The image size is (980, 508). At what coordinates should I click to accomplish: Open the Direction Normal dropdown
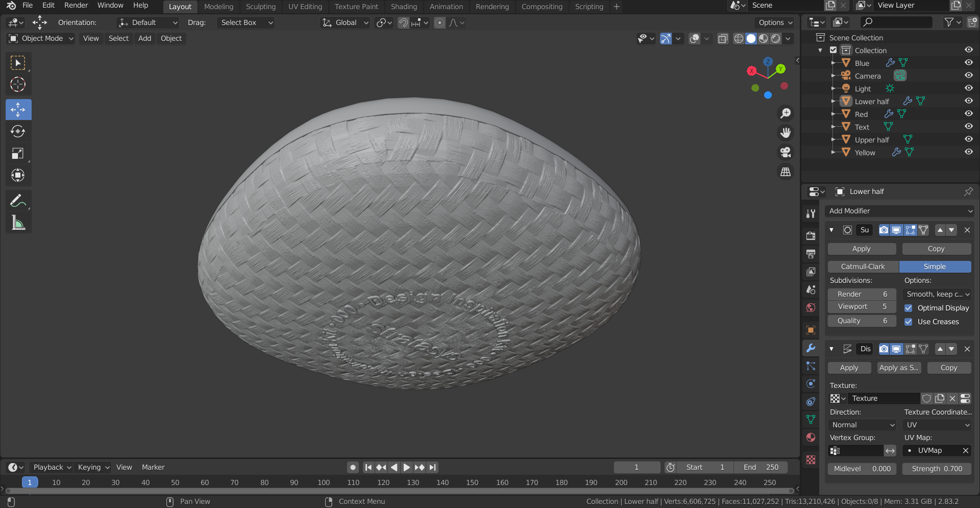pos(862,425)
